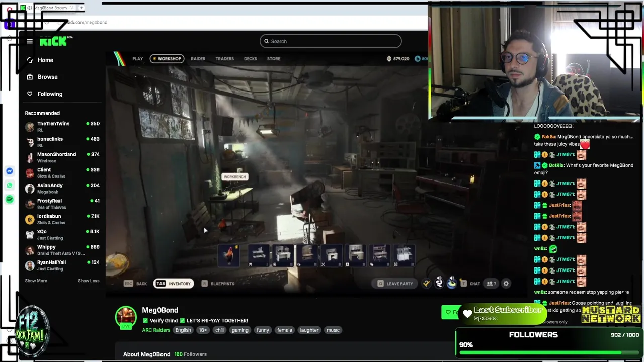Open the ARC Raiders category link
The width and height of the screenshot is (644, 362).
pyautogui.click(x=156, y=330)
